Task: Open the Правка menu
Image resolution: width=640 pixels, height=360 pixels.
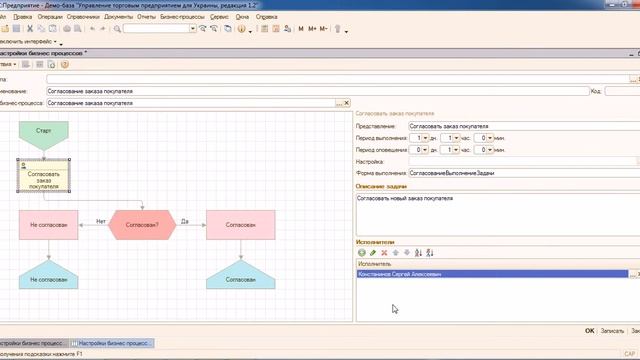Action: [x=22, y=17]
